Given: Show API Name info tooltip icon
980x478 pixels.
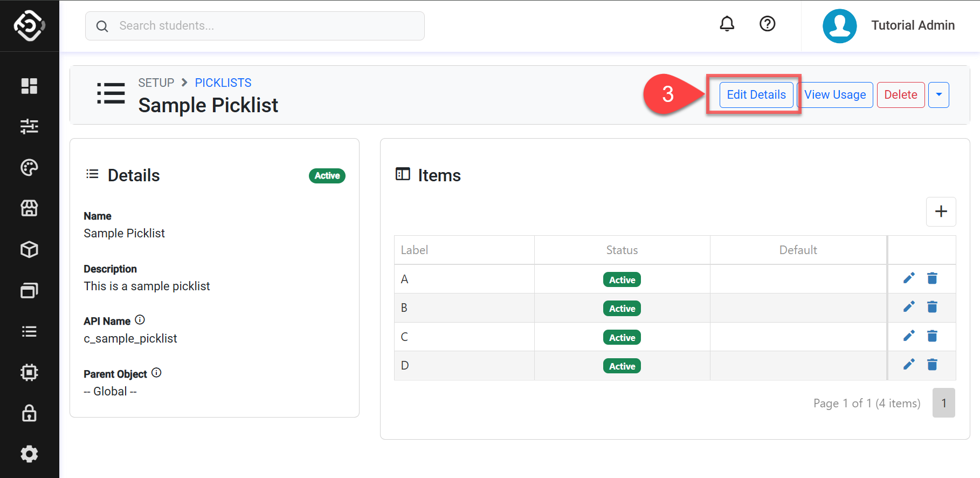Looking at the screenshot, I should [x=140, y=320].
